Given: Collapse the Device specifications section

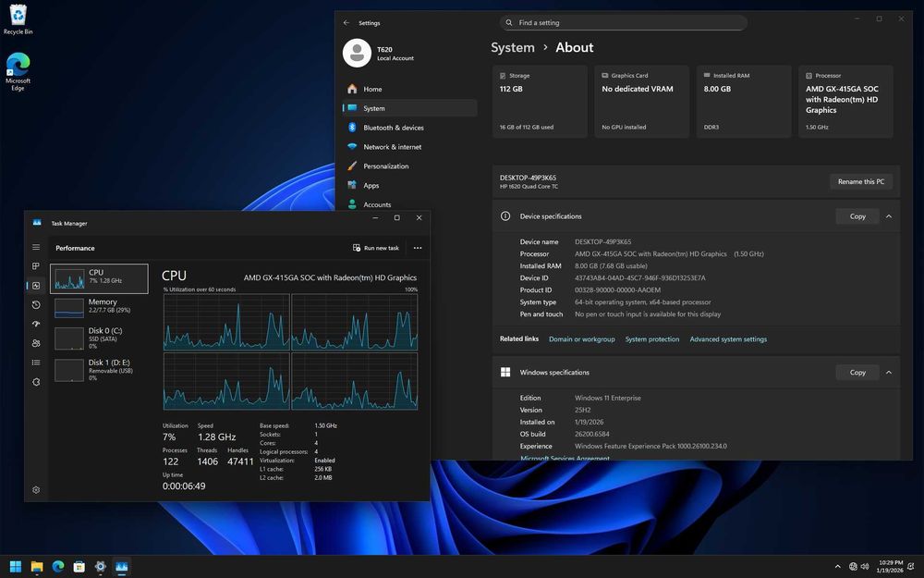Looking at the screenshot, I should [888, 216].
